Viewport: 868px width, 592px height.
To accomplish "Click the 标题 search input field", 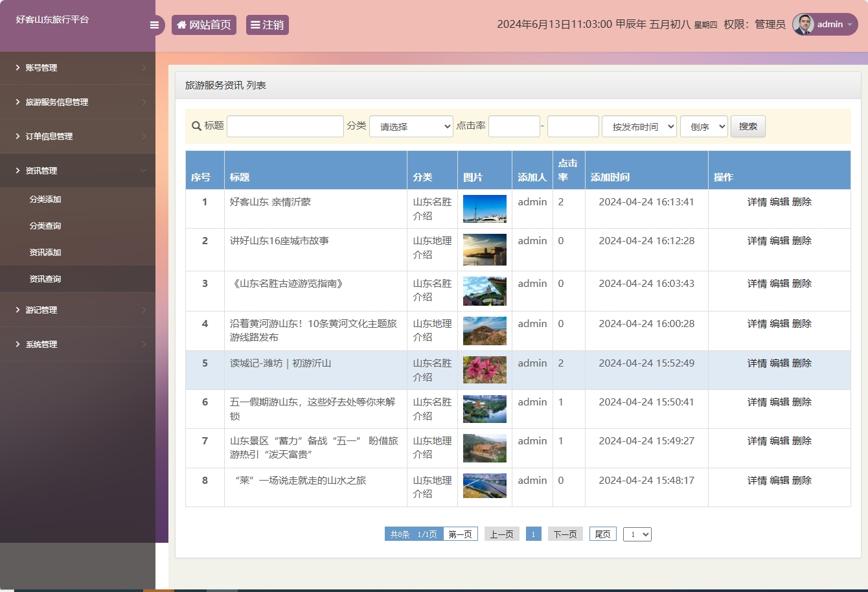I will (285, 126).
